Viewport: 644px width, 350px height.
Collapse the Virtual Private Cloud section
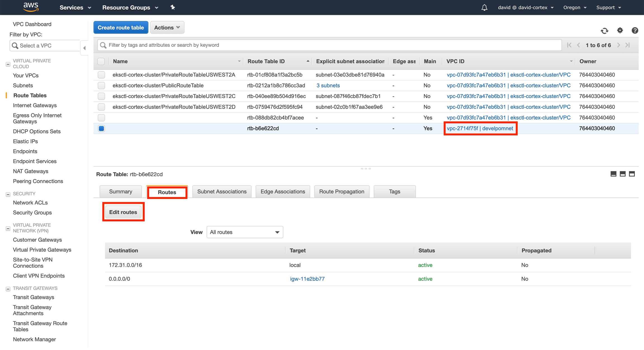(x=8, y=64)
